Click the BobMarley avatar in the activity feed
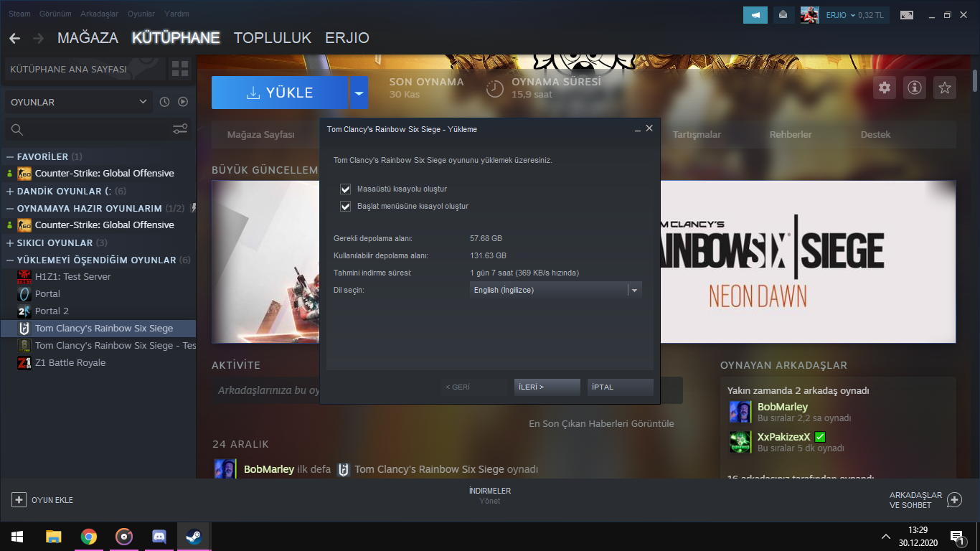The height and width of the screenshot is (551, 980). coord(225,469)
